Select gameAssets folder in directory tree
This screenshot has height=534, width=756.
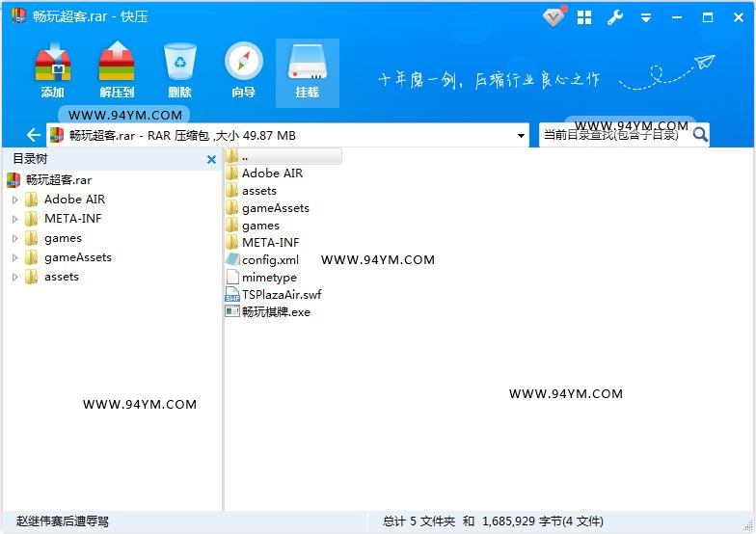pyautogui.click(x=67, y=257)
